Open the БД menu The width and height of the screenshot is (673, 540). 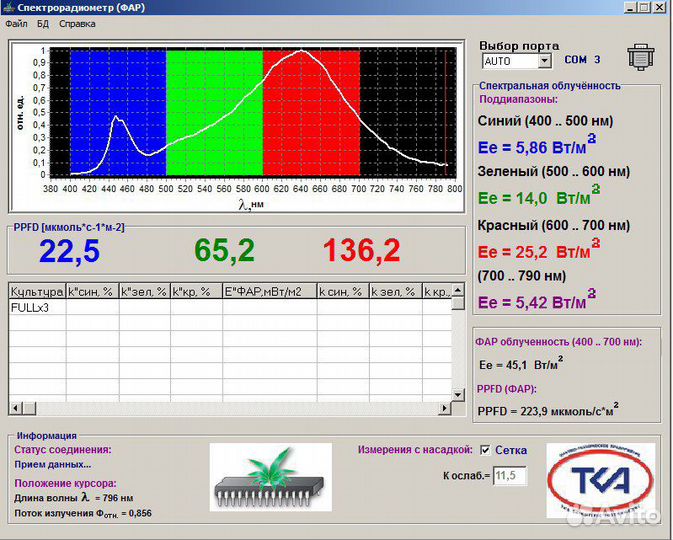pos(43,23)
